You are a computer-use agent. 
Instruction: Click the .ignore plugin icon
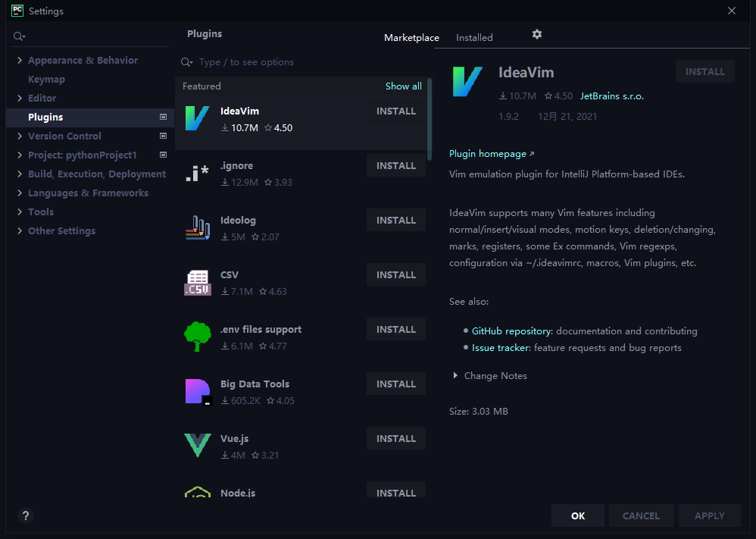197,174
